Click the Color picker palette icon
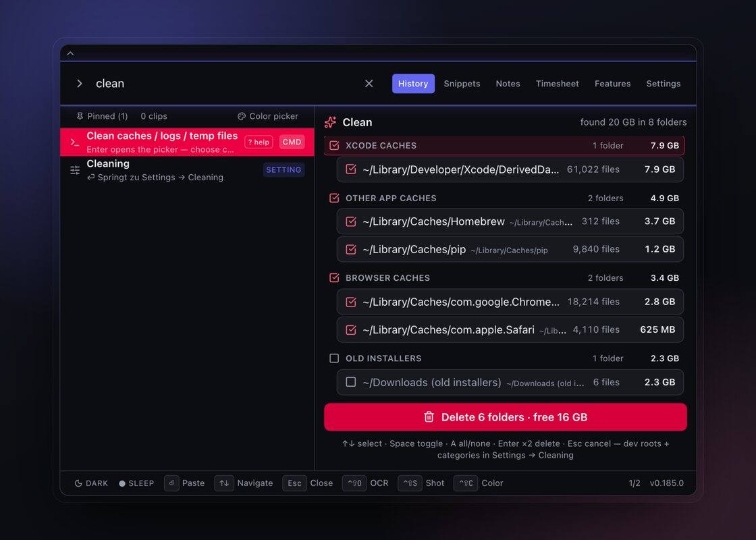This screenshot has height=540, width=756. pyautogui.click(x=242, y=116)
